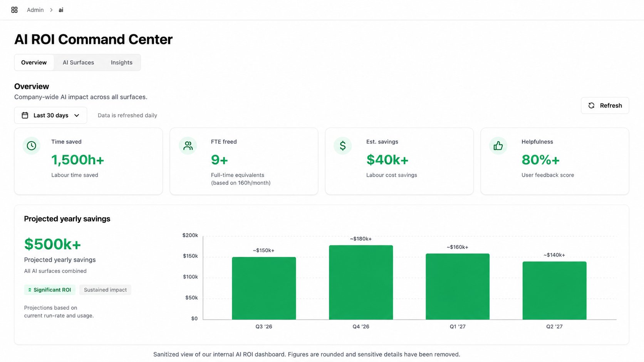
Task: Click the ~$180k+ label above the bar
Action: click(361, 239)
